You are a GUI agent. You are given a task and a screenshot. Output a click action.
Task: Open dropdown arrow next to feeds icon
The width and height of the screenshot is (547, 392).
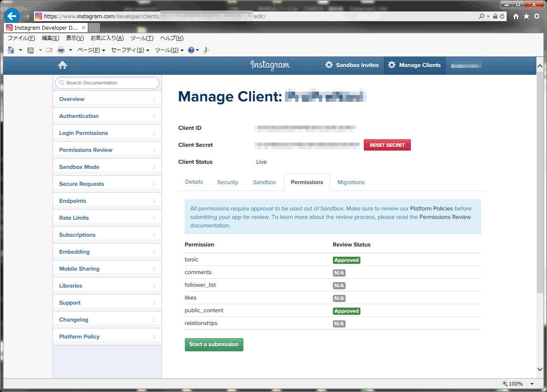pos(40,50)
